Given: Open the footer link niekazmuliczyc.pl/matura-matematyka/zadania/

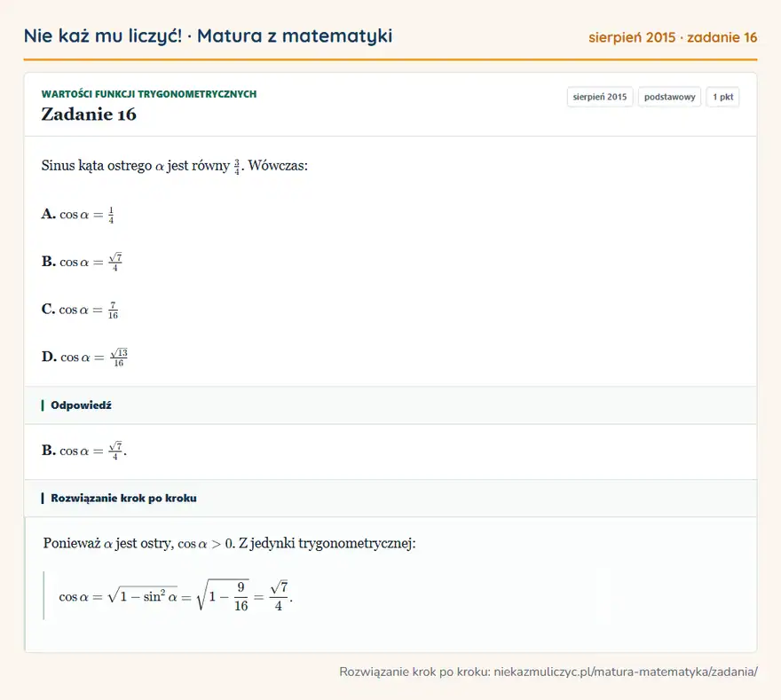Looking at the screenshot, I should point(626,672).
